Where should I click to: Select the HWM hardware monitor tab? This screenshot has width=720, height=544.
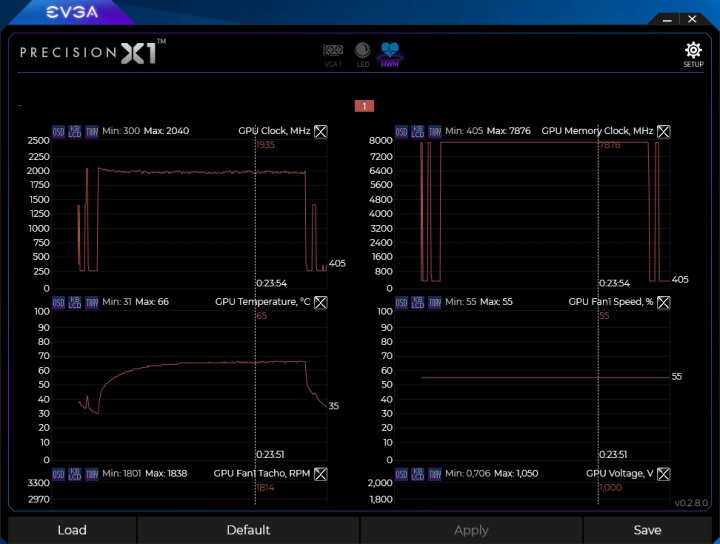point(390,55)
